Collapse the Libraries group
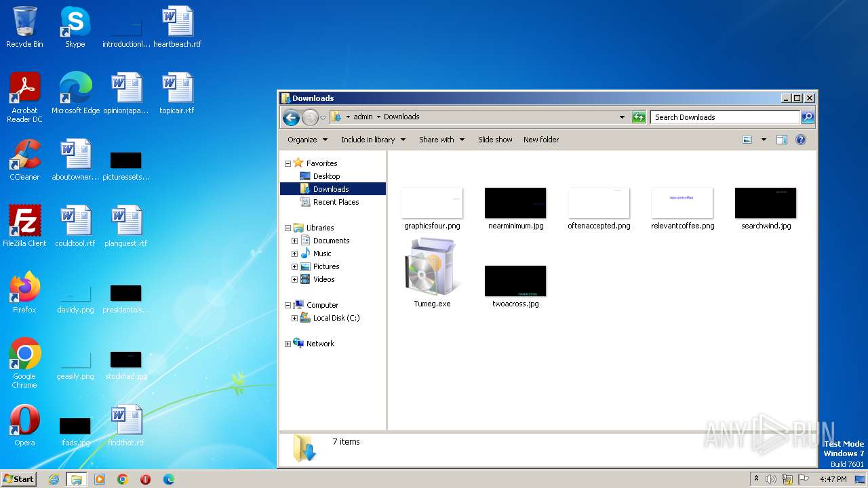The width and height of the screenshot is (868, 488). (x=288, y=228)
